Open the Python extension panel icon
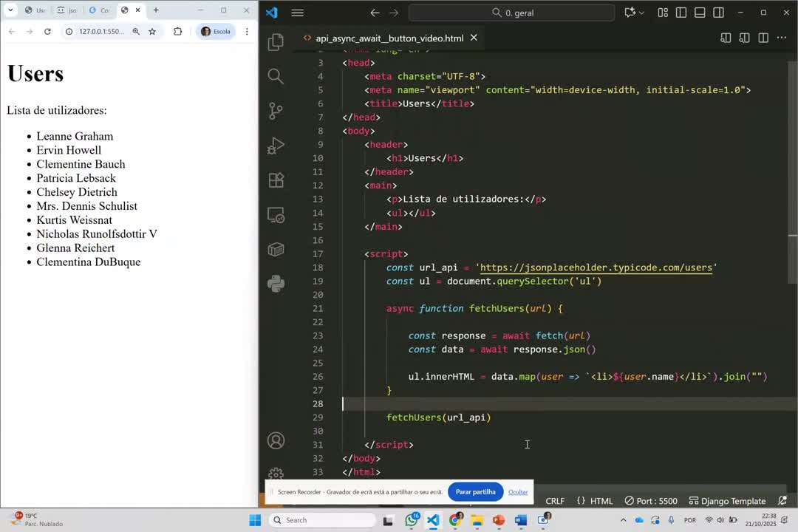 (276, 284)
